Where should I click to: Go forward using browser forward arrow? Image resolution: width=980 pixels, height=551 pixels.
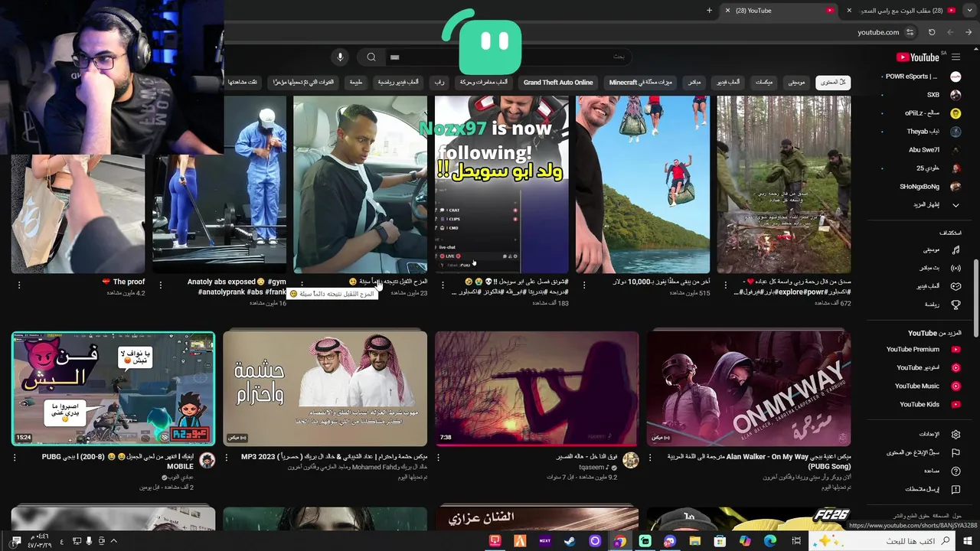[x=950, y=32]
